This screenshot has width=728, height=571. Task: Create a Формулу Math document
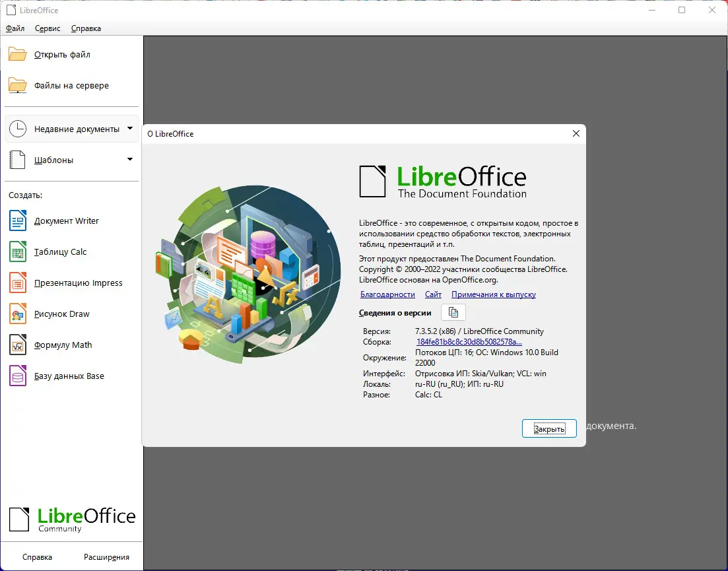click(x=19, y=345)
